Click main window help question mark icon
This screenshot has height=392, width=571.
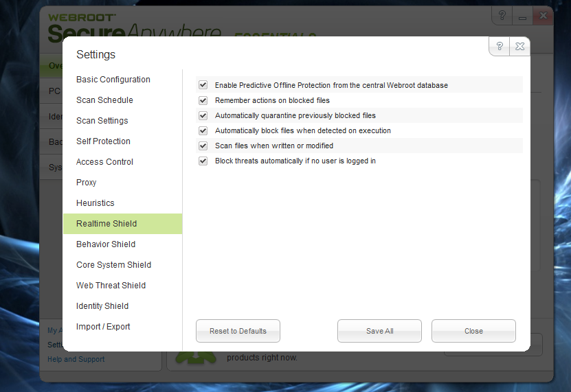click(502, 16)
